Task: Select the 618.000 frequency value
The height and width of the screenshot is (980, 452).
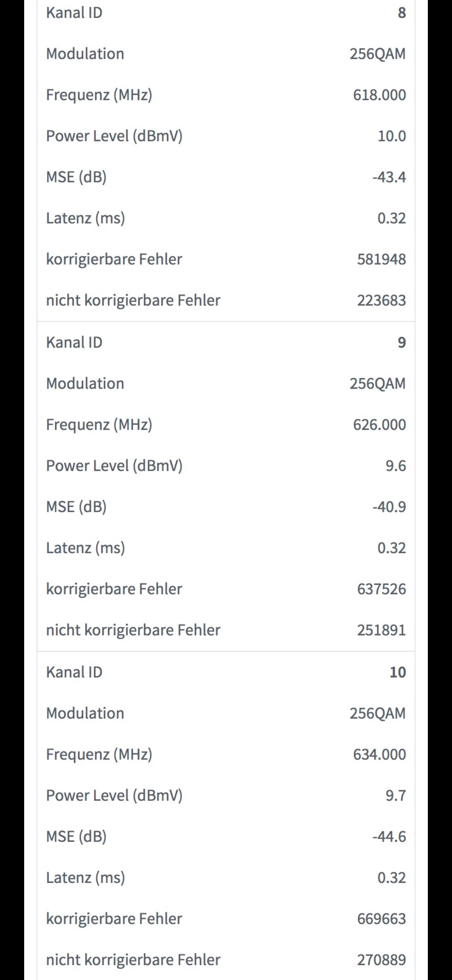Action: point(379,95)
